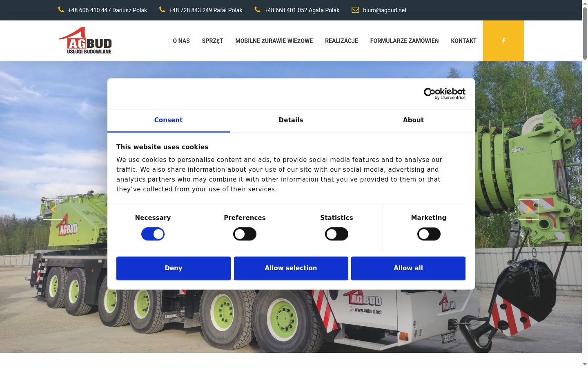
Task: Click the phone icon beside Agata Polak's number
Action: [x=257, y=10]
